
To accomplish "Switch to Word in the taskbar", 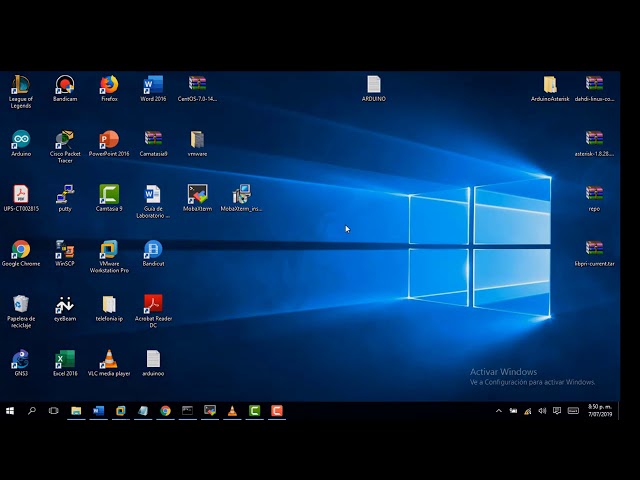I will pyautogui.click(x=98, y=411).
